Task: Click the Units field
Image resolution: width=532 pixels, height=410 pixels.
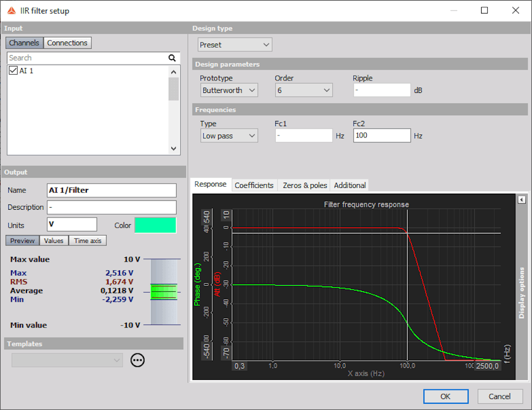Action: [x=72, y=224]
